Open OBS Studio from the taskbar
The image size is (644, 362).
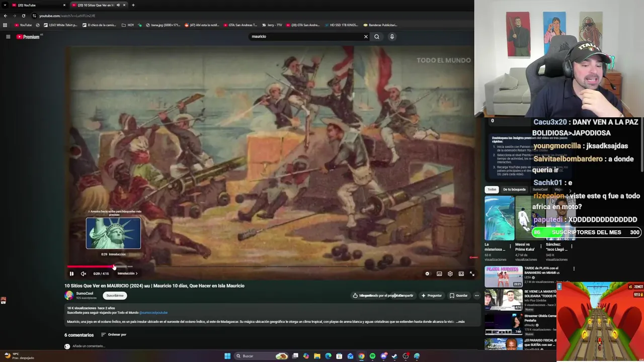(406, 356)
